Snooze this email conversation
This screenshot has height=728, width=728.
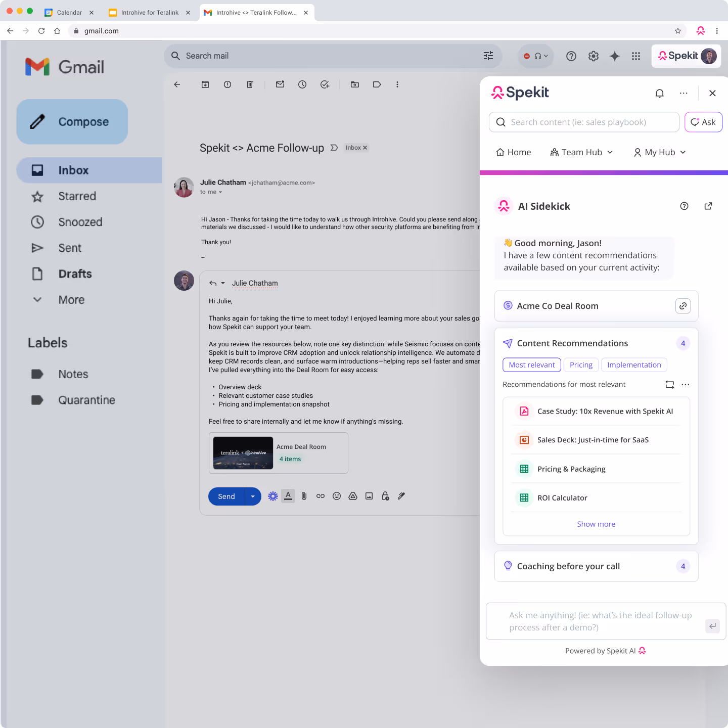(302, 84)
